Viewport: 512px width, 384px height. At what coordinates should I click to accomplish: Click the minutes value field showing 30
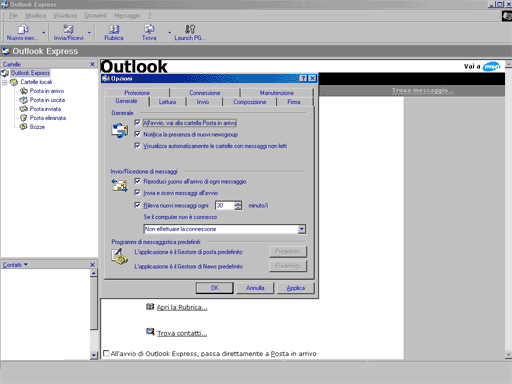[x=225, y=205]
